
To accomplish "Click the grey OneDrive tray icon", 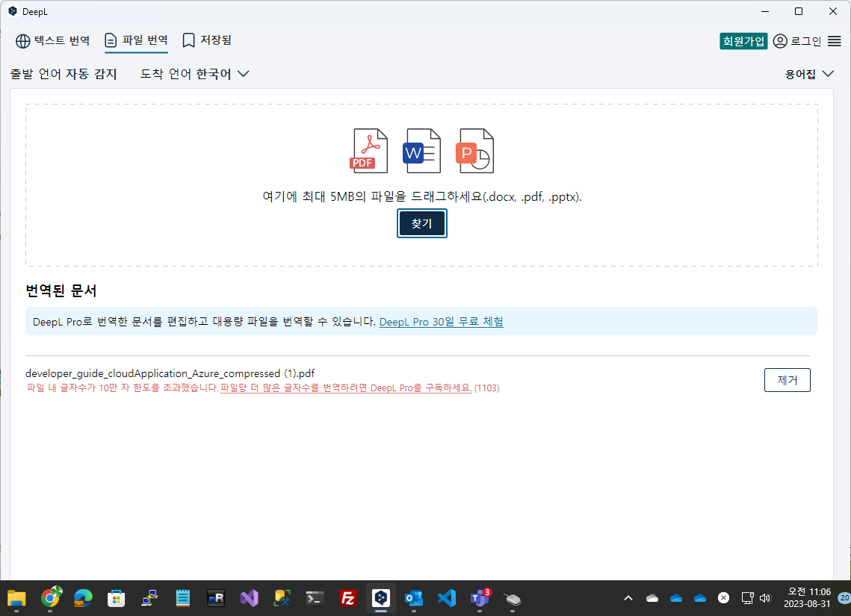I will (x=652, y=598).
